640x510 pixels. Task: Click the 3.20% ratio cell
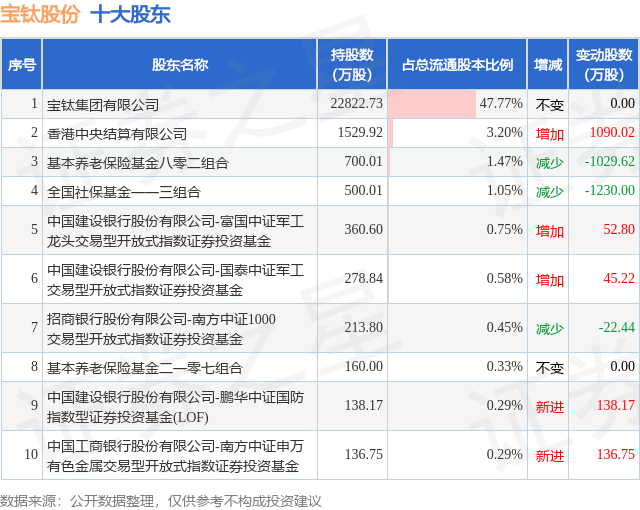[457, 133]
